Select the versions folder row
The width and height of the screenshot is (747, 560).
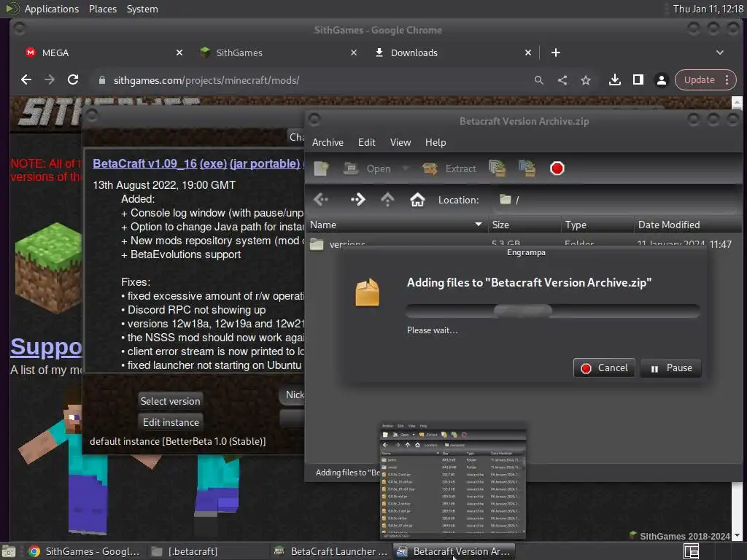pyautogui.click(x=523, y=243)
